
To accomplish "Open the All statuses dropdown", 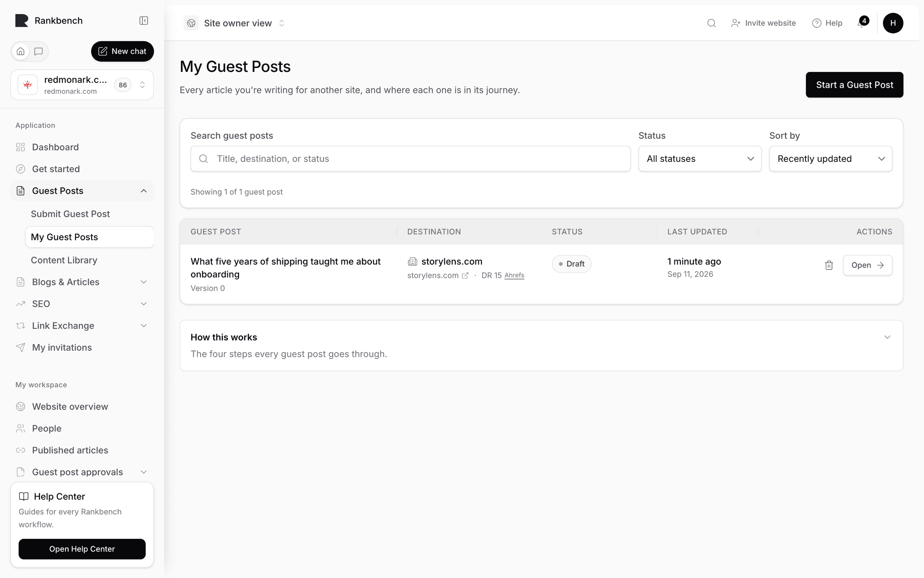I will (x=700, y=159).
